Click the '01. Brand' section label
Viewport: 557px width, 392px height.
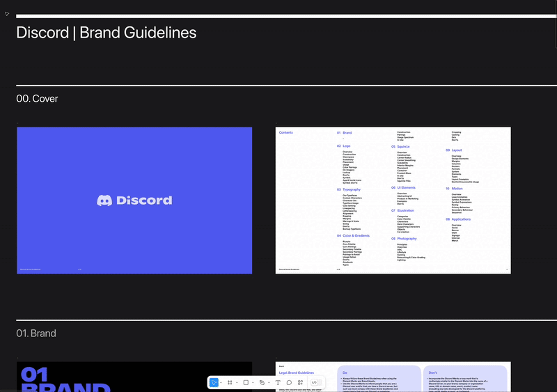click(36, 334)
